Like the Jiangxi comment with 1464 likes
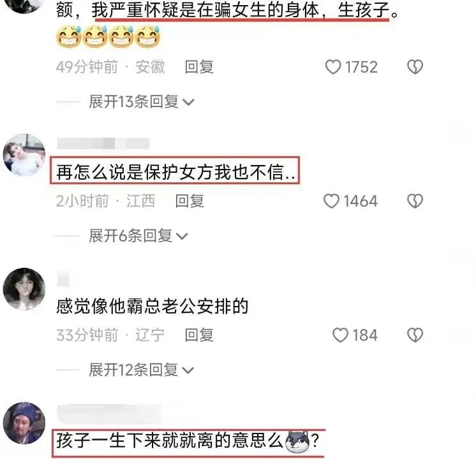 tap(332, 201)
